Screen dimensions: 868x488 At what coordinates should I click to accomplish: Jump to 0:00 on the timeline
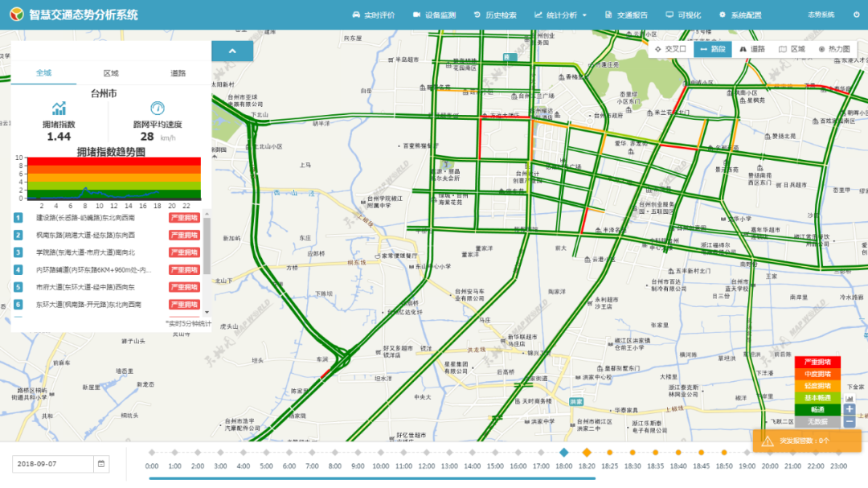tap(152, 453)
